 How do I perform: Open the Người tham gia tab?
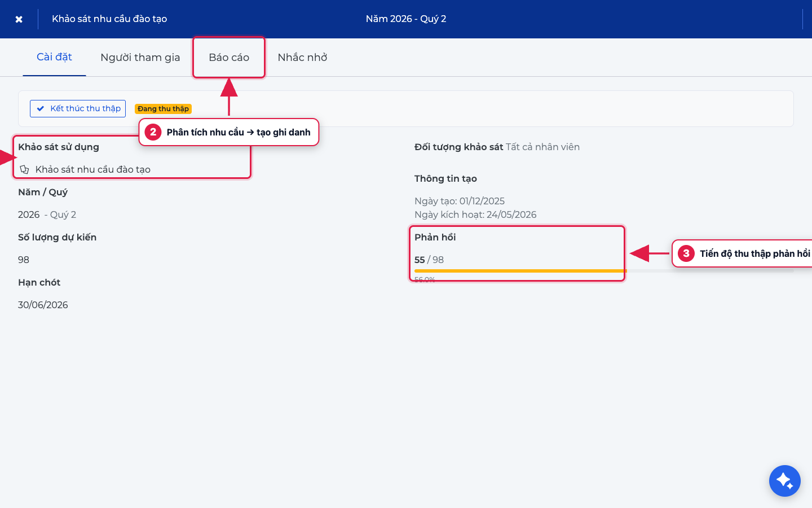140,57
